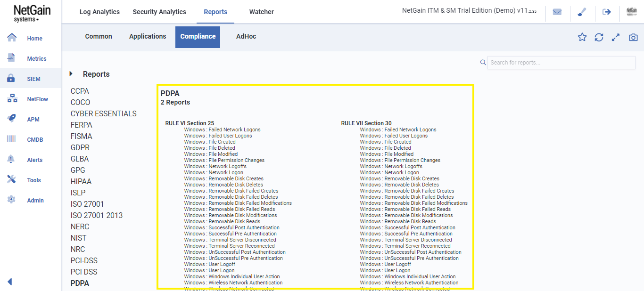Open the RULE VI Section 25 report
Image resolution: width=644 pixels, height=291 pixels.
[190, 123]
